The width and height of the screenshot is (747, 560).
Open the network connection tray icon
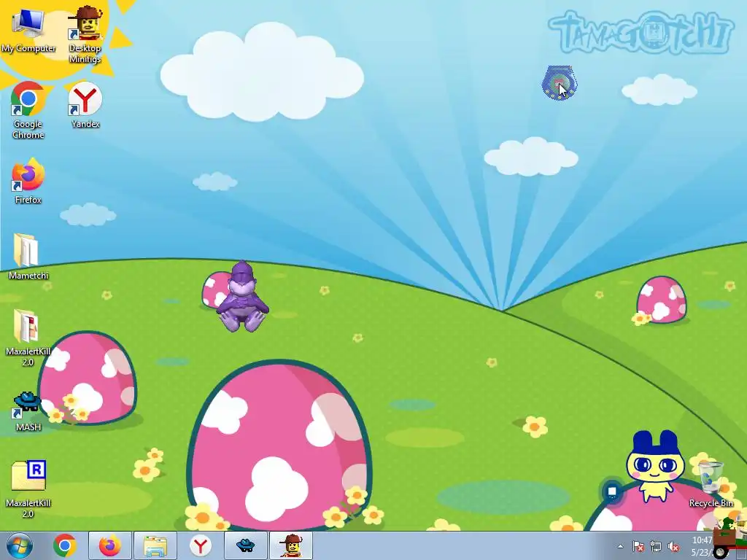656,547
